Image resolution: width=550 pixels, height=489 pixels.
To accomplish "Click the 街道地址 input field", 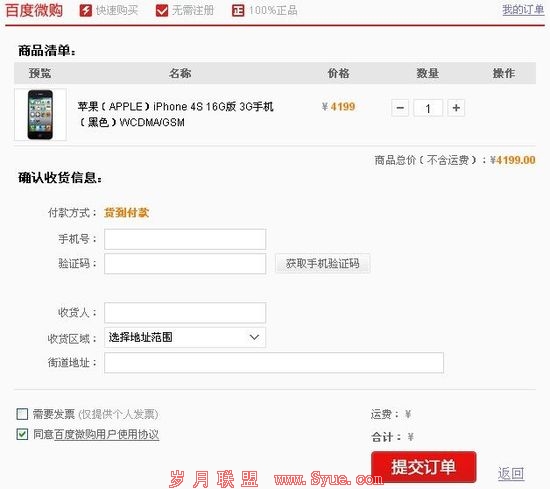I will click(274, 363).
